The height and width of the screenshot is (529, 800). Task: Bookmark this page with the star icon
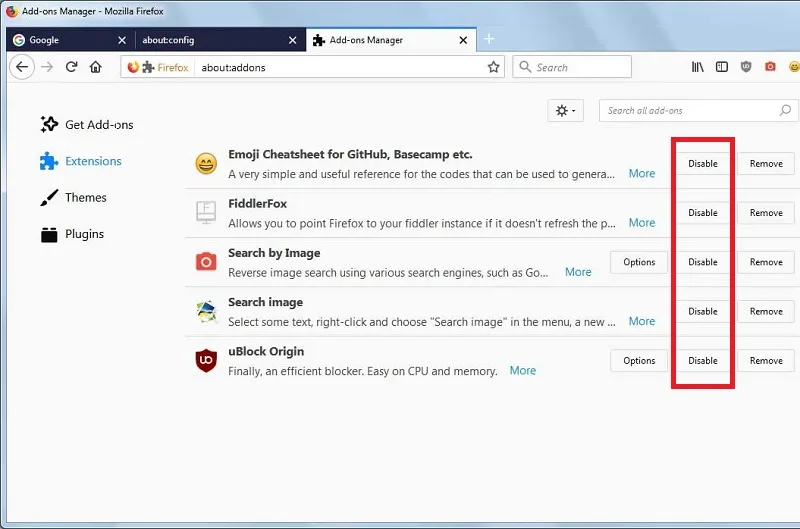click(493, 67)
